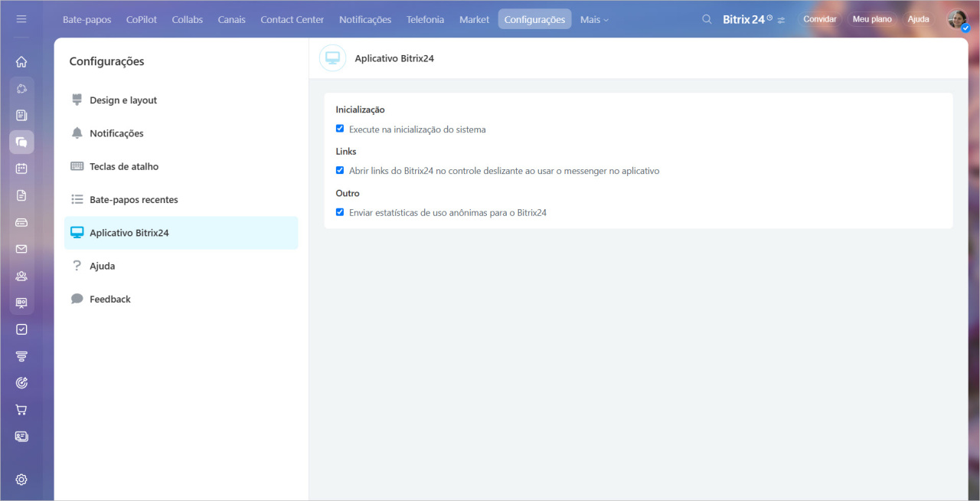Click the Meu plano button
Image resolution: width=980 pixels, height=501 pixels.
click(872, 19)
